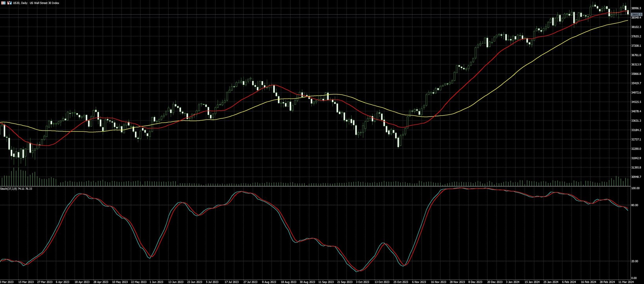Click the highlighted current price 38692.5 label

pyautogui.click(x=637, y=14)
